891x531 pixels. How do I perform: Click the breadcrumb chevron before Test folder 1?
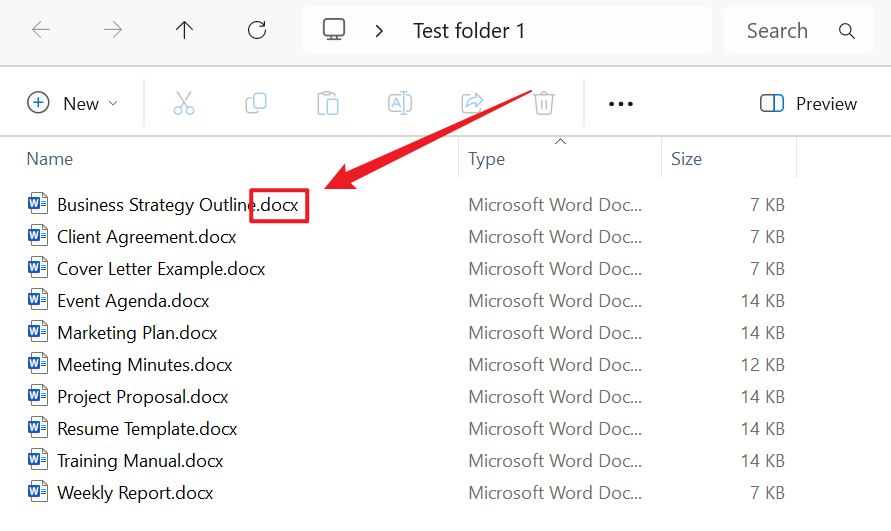point(379,30)
